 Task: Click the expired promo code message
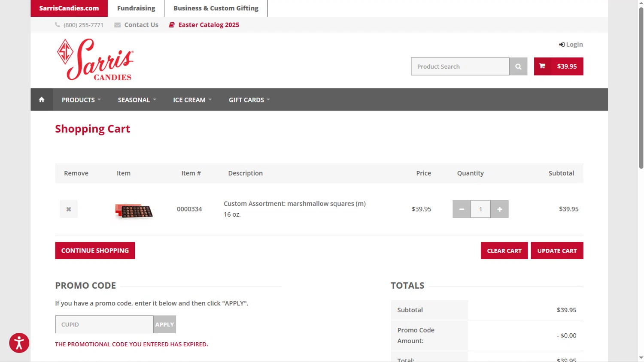coord(131,344)
